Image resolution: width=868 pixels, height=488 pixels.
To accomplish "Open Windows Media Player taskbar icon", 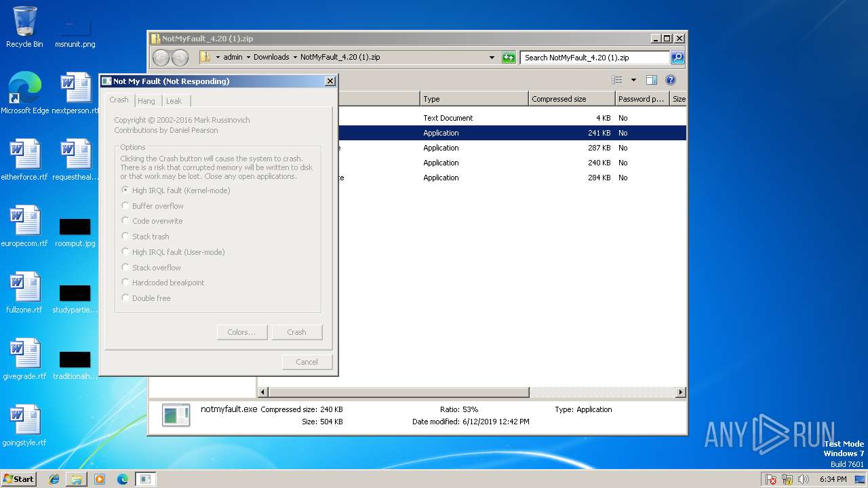I will coord(100,479).
